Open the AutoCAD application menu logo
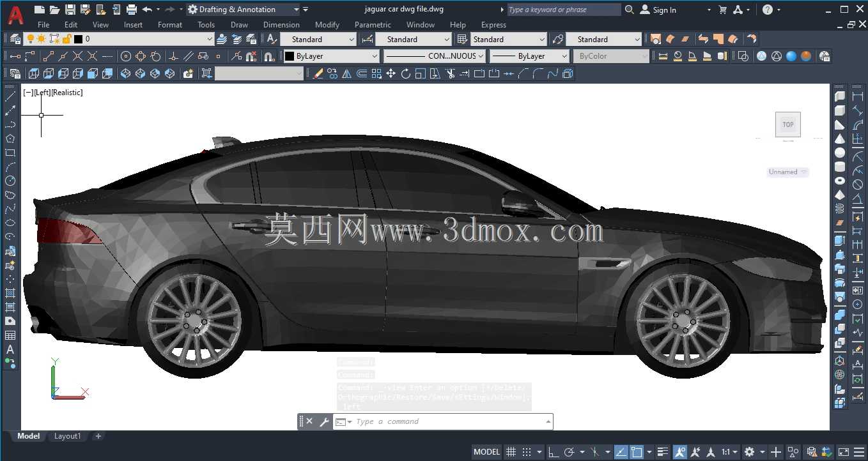868x461 pixels. coord(15,15)
